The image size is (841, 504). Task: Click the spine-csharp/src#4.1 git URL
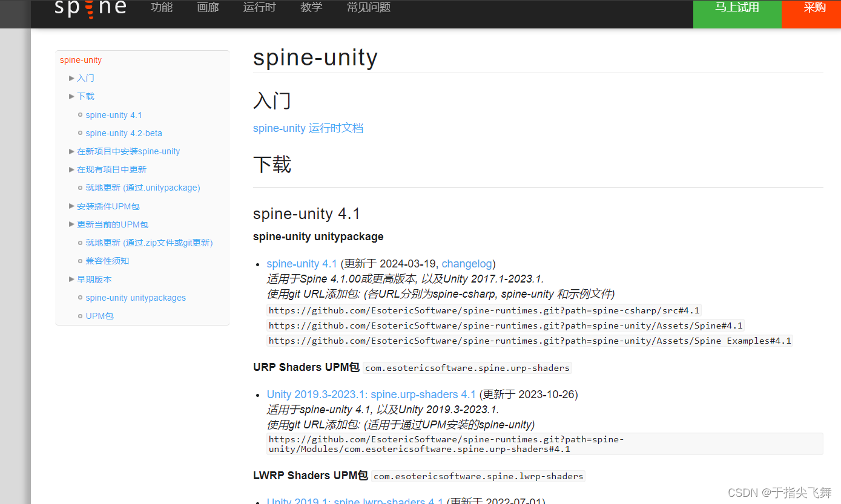[x=484, y=311]
